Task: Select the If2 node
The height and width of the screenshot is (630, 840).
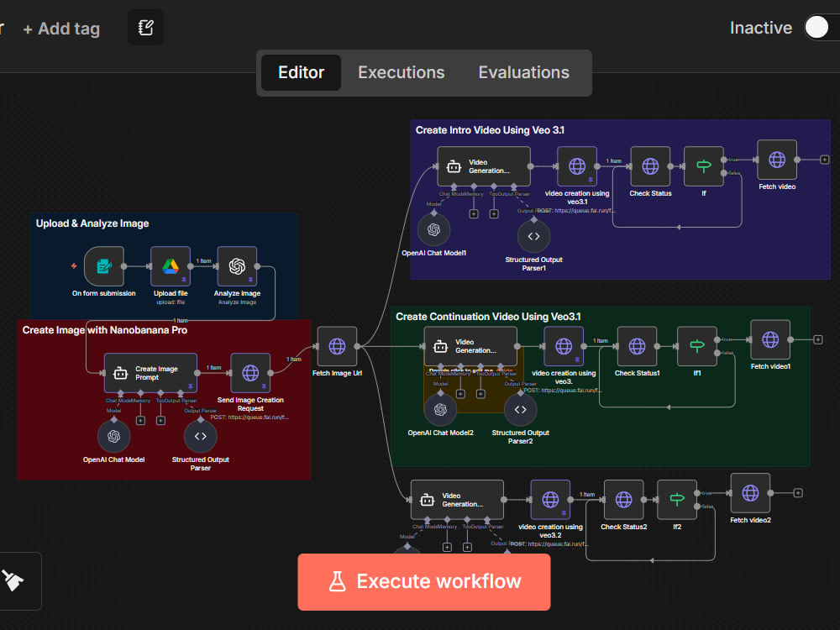Action: click(677, 500)
